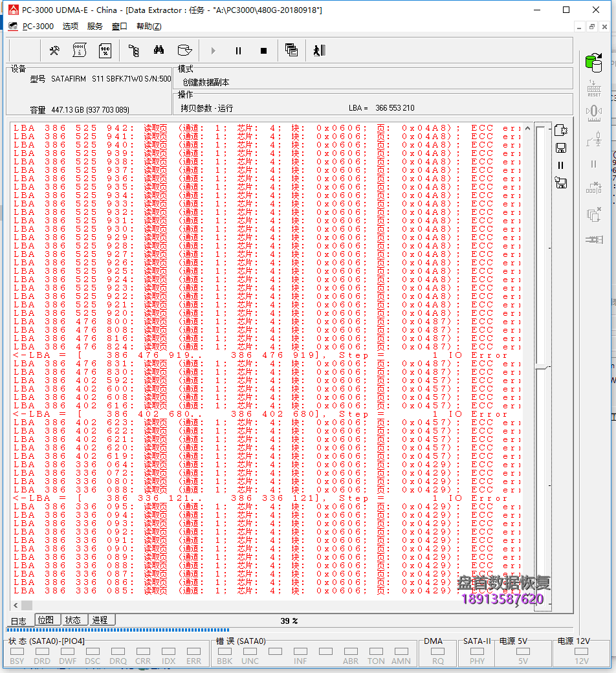Click the green disk copy icon
616x673 pixels.
pyautogui.click(x=593, y=63)
